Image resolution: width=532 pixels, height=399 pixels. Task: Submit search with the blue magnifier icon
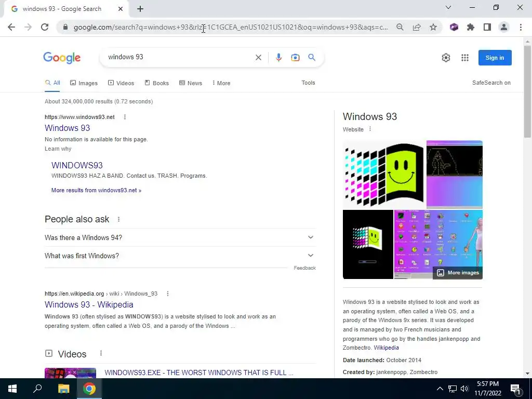click(x=312, y=57)
